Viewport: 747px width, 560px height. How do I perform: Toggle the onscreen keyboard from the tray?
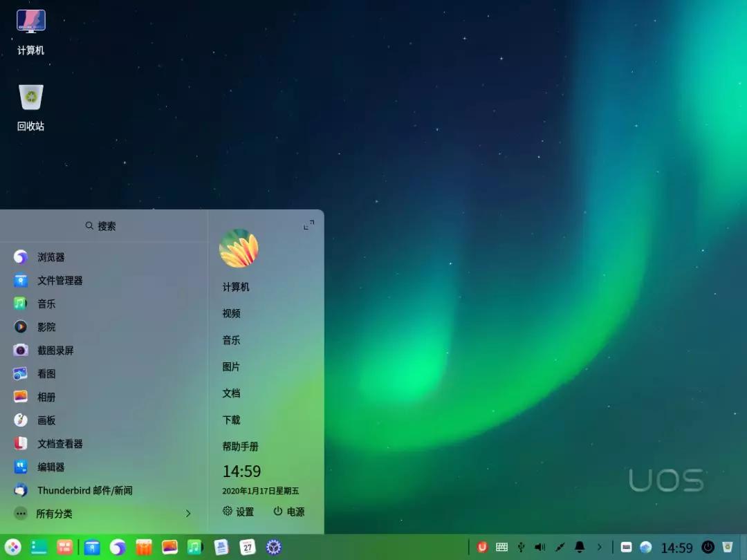[501, 546]
